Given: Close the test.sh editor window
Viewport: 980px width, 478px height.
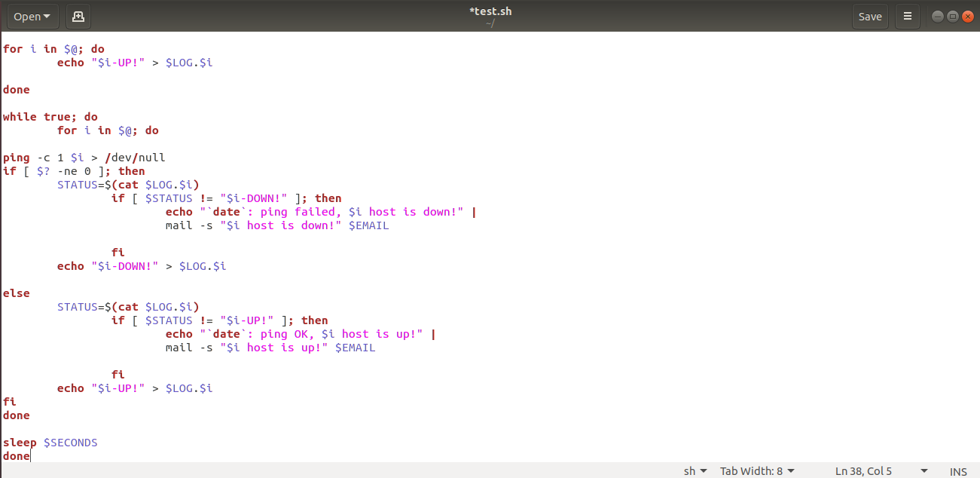Looking at the screenshot, I should coord(967,16).
